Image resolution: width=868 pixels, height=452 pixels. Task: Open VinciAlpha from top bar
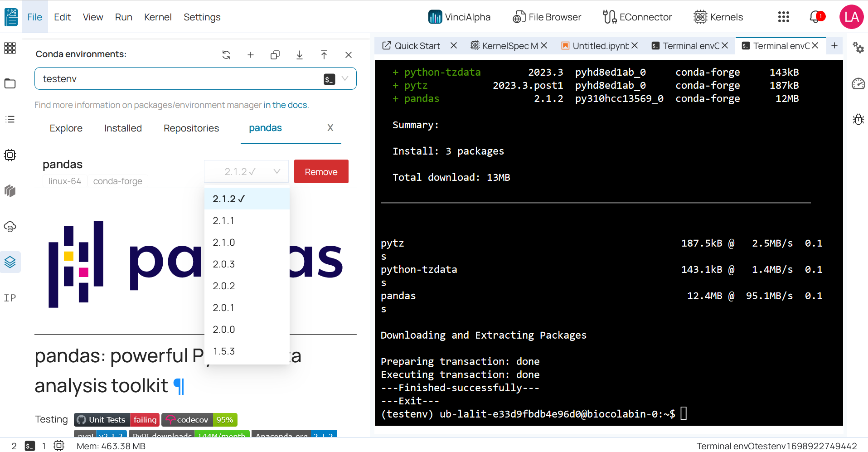pos(459,17)
